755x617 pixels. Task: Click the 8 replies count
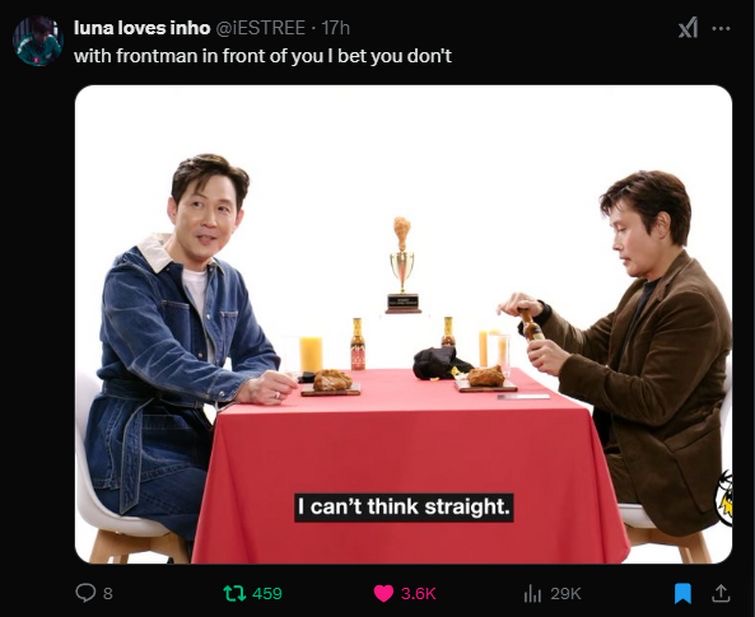pos(108,593)
